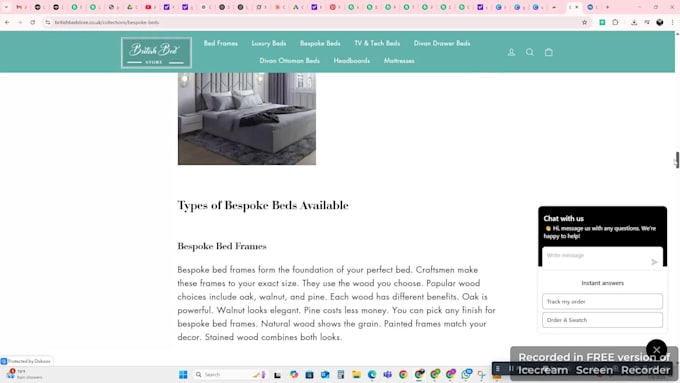Open Task View on the taskbar
Screen dimensions: 680x383
tap(277, 375)
